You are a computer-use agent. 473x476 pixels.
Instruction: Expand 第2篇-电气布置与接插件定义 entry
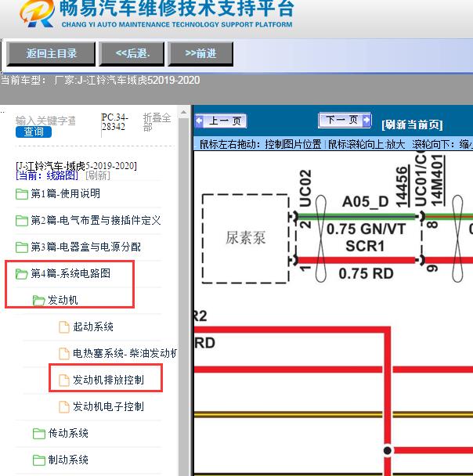pyautogui.click(x=96, y=221)
